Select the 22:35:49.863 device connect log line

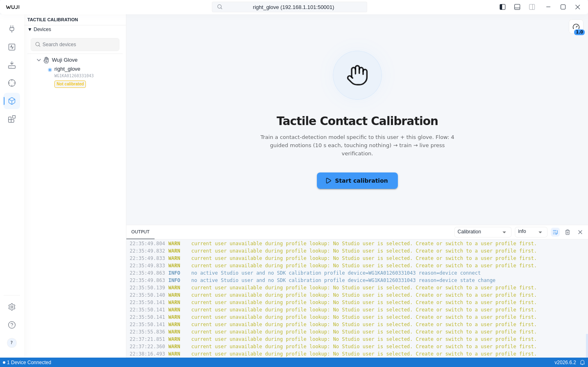[305, 273]
